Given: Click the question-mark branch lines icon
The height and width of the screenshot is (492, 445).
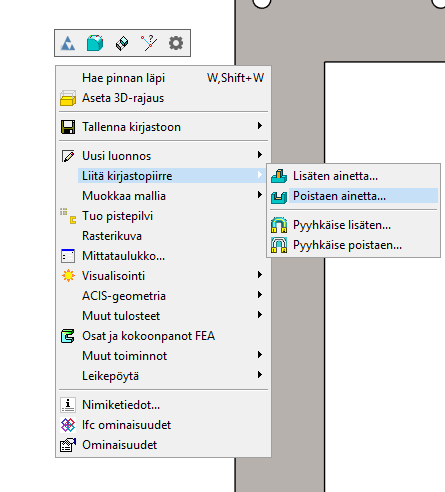Looking at the screenshot, I should pos(149,43).
